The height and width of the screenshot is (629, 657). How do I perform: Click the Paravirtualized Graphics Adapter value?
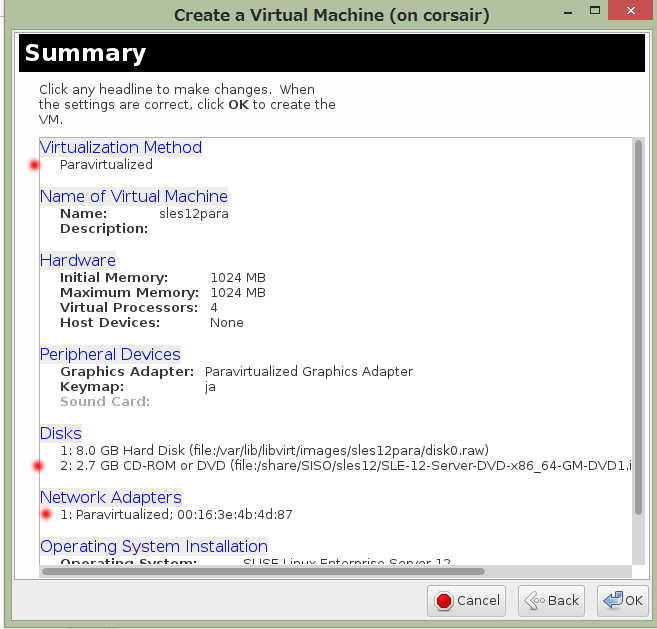pos(309,371)
